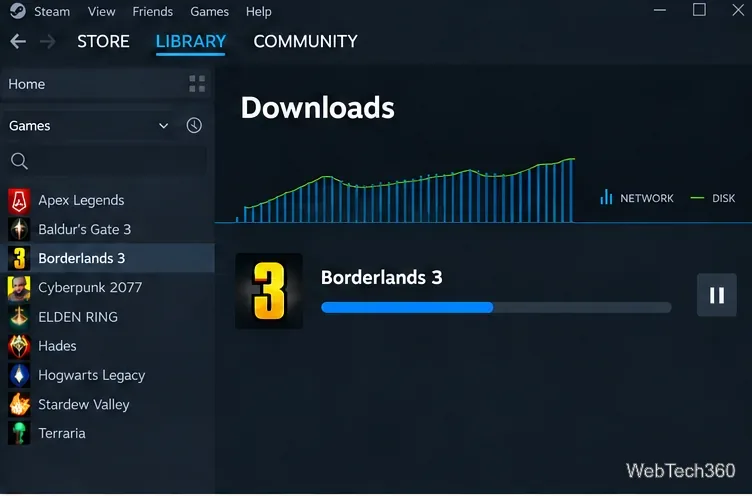
Task: Click the Terraria game icon
Action: [x=19, y=434]
